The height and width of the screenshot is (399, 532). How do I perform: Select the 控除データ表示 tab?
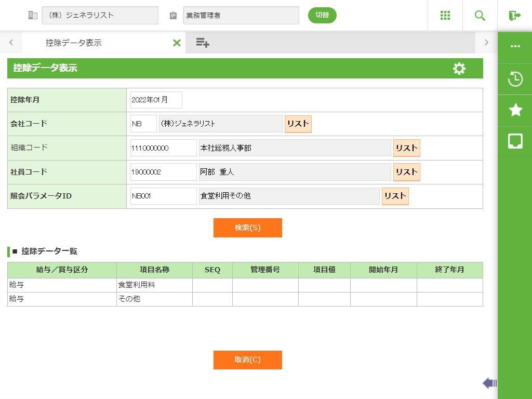(73, 43)
